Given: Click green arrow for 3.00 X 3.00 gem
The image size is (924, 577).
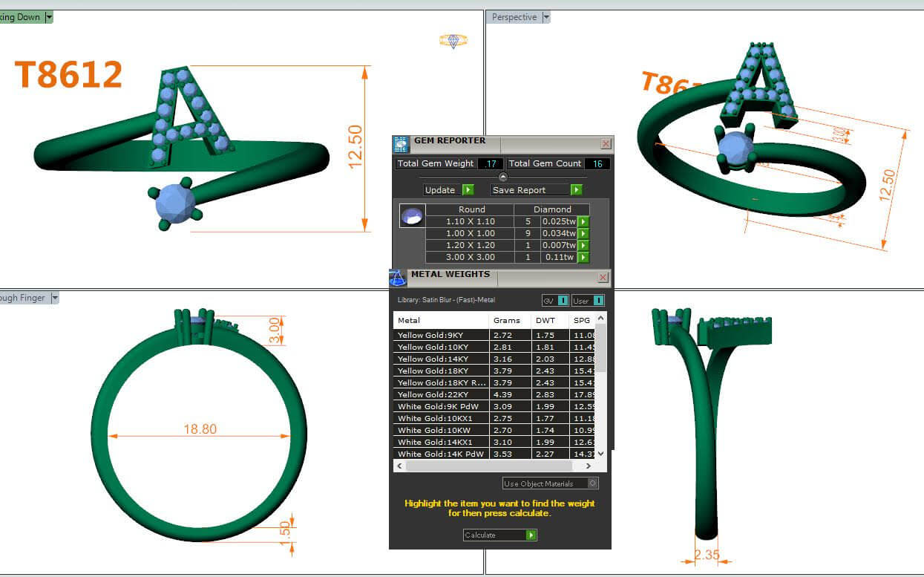Looking at the screenshot, I should point(583,258).
